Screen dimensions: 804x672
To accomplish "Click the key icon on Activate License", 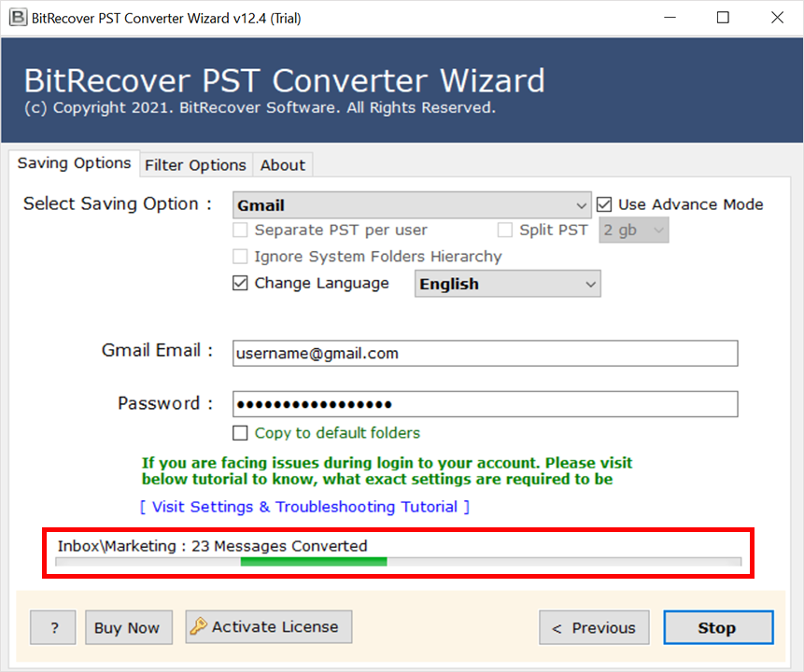I will pos(199,626).
